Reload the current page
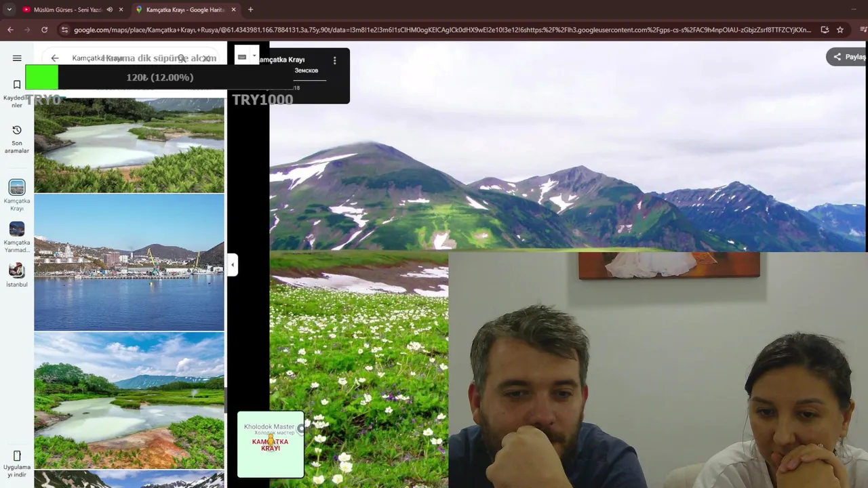Image resolution: width=868 pixels, height=488 pixels. pos(44,30)
